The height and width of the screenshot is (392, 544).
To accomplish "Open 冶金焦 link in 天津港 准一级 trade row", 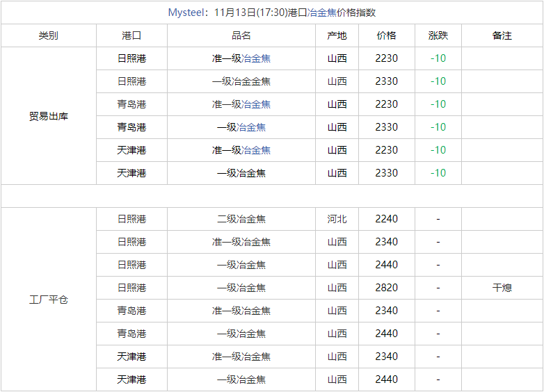I will [256, 150].
